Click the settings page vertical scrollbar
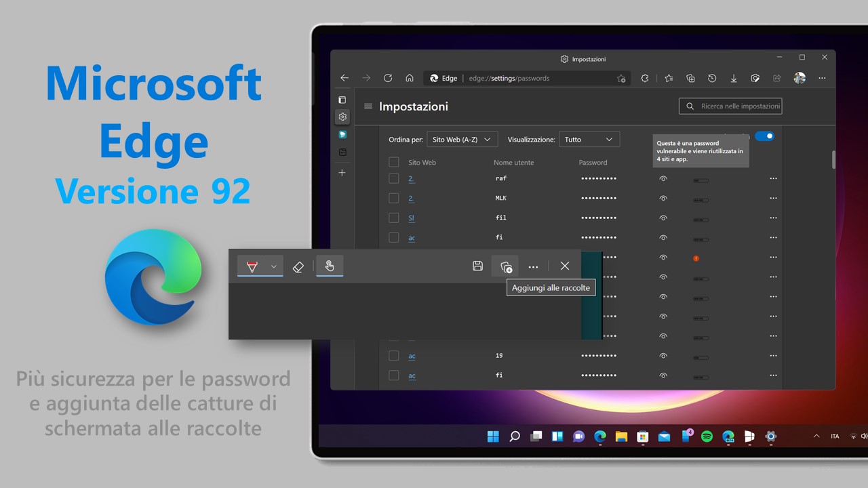The width and height of the screenshot is (868, 488). pyautogui.click(x=833, y=160)
